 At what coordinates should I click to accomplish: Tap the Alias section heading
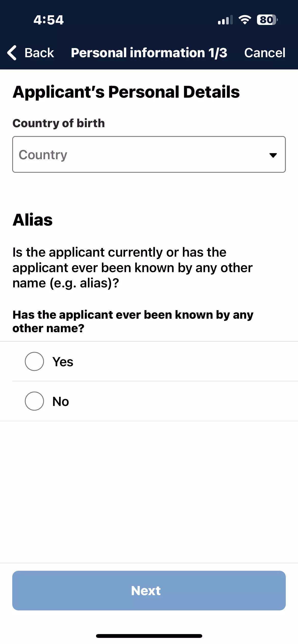[33, 220]
